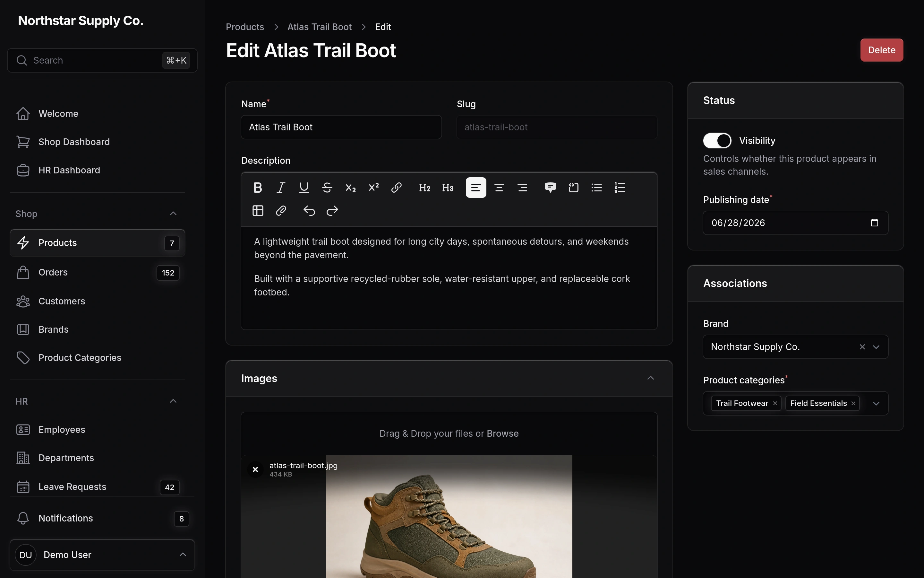This screenshot has height=578, width=924.
Task: Insert a link via the first toolbar row
Action: click(x=396, y=187)
